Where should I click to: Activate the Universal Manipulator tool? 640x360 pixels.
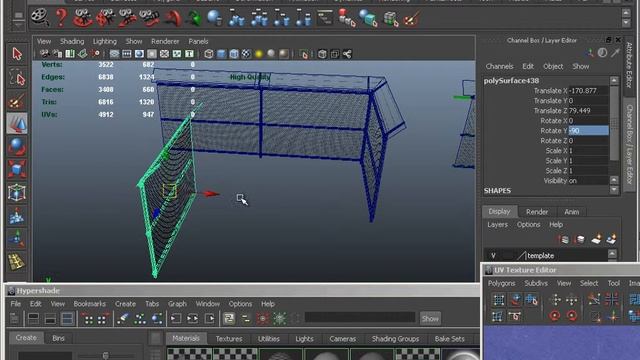[17, 193]
